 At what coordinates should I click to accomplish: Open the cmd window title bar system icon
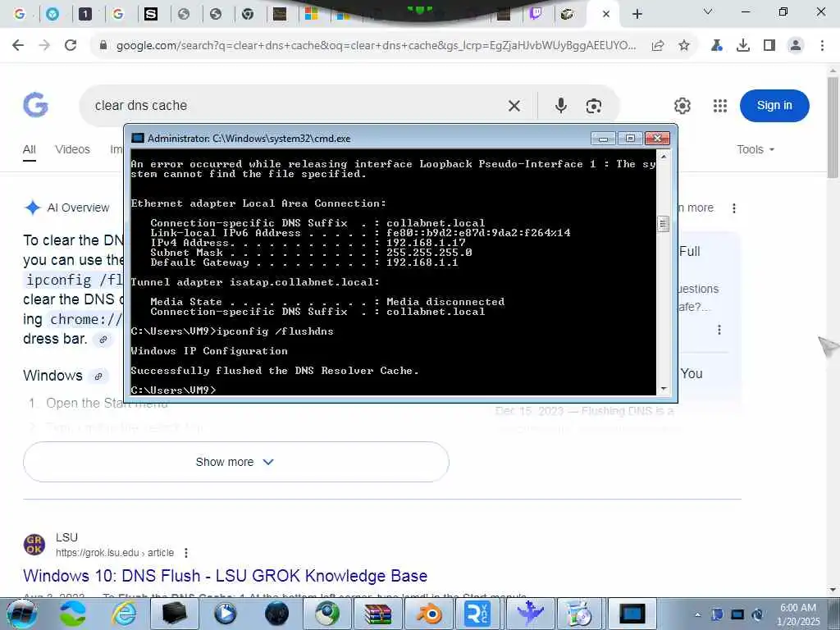(x=138, y=138)
